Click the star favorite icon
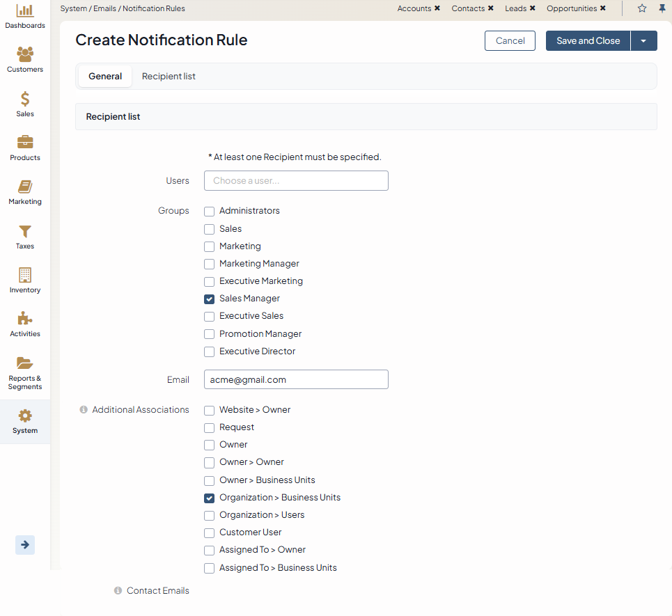 [x=642, y=8]
